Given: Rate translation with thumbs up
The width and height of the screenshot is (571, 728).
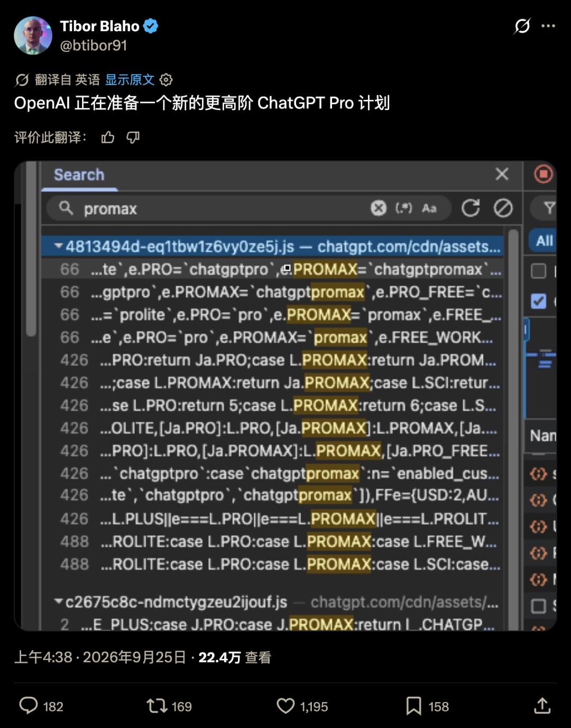Looking at the screenshot, I should click(108, 138).
